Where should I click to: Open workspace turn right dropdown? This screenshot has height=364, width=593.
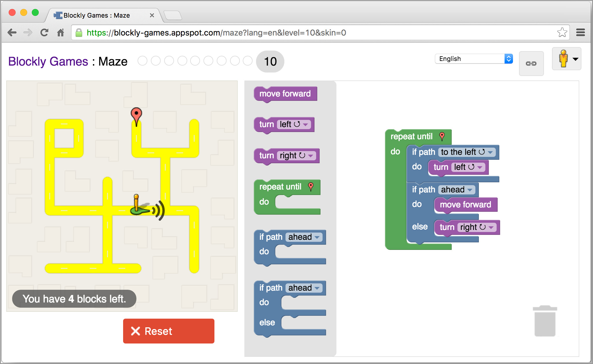click(x=477, y=227)
